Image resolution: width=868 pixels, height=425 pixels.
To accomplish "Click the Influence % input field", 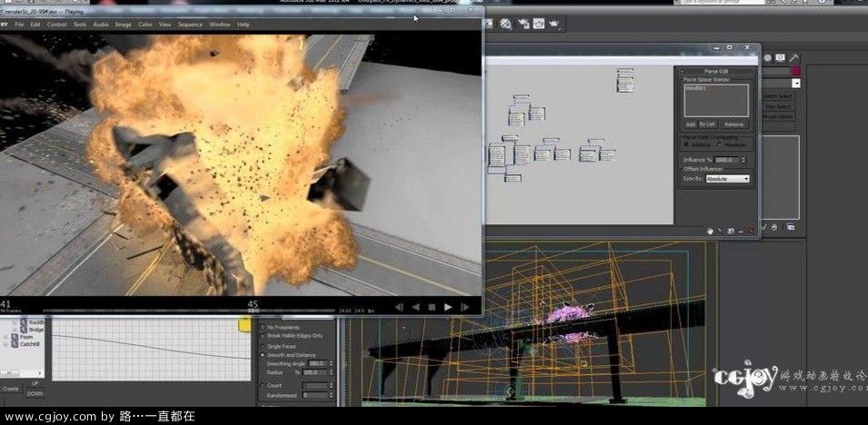I will click(x=726, y=160).
